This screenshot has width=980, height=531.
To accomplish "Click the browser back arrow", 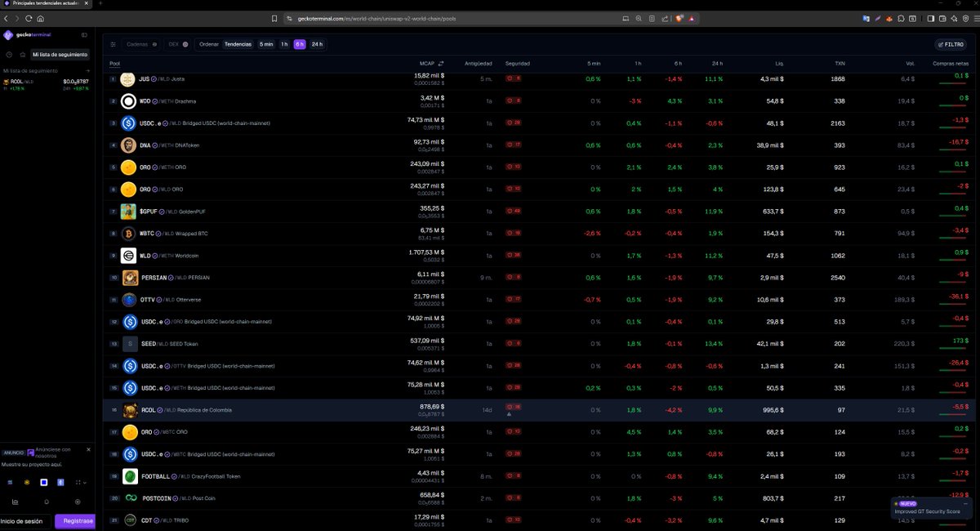I will [x=7, y=18].
